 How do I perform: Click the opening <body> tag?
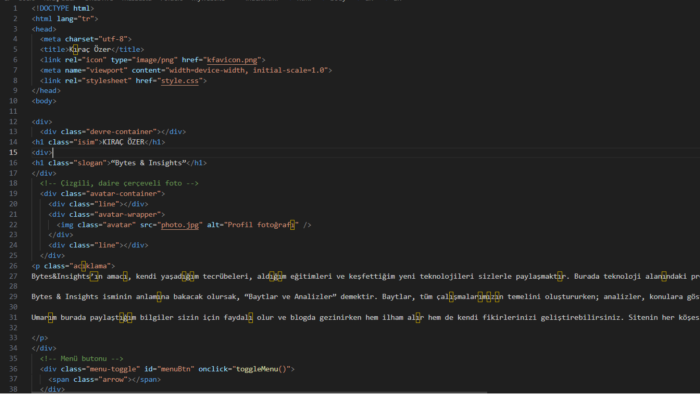pos(44,101)
